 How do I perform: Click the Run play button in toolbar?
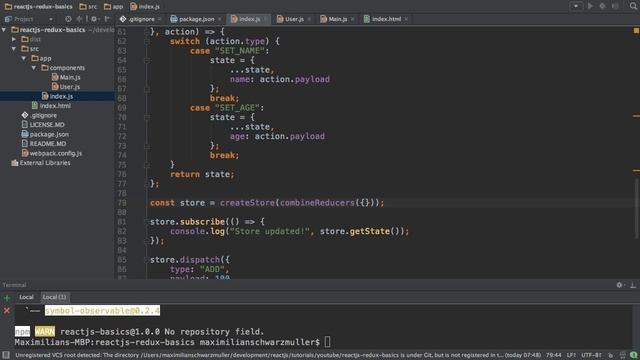click(x=590, y=6)
